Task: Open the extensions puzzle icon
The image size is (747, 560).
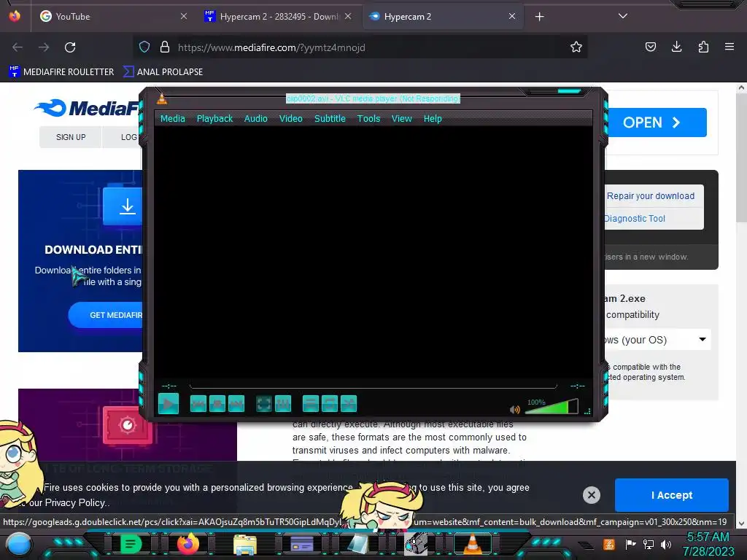Action: pyautogui.click(x=703, y=47)
